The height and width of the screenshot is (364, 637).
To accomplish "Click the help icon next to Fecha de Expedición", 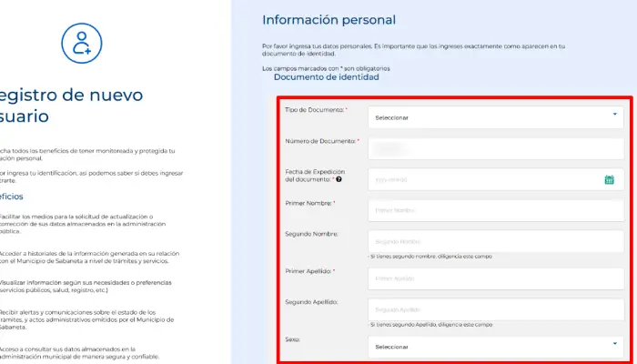I will coord(339,179).
